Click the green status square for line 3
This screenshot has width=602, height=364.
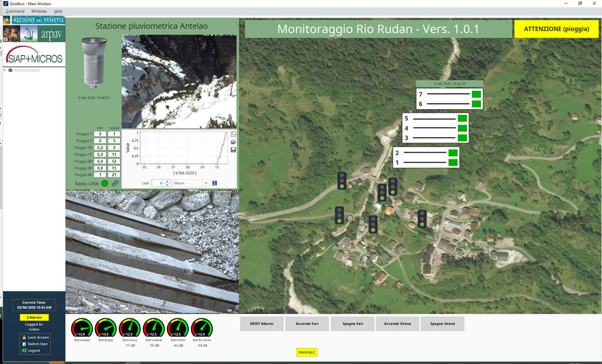pyautogui.click(x=462, y=138)
